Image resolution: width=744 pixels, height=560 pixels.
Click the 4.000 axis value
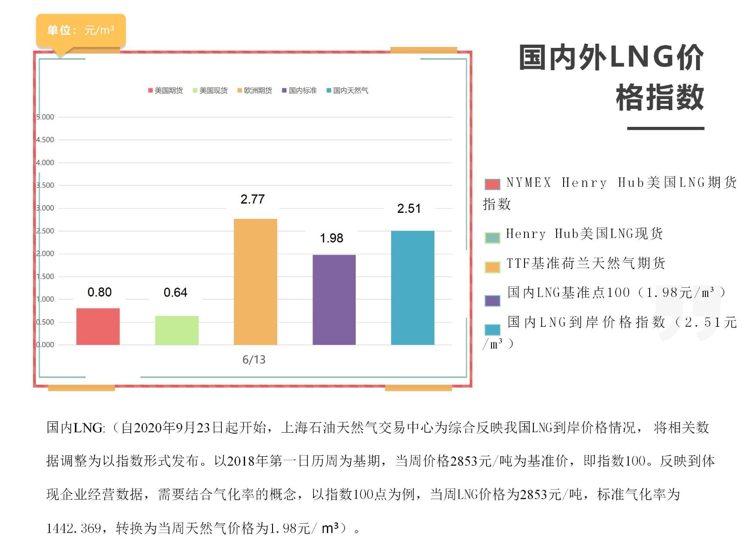pyautogui.click(x=45, y=163)
